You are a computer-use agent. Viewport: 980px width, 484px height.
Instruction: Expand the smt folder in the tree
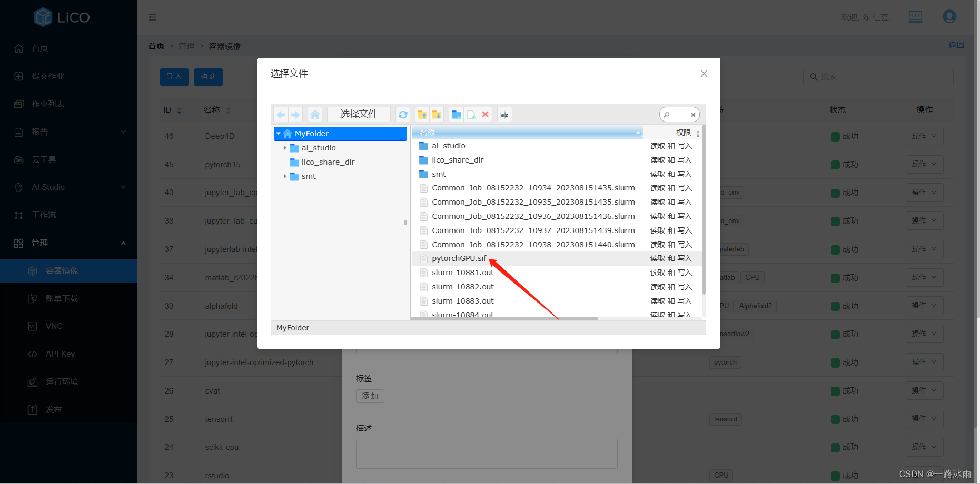(286, 176)
